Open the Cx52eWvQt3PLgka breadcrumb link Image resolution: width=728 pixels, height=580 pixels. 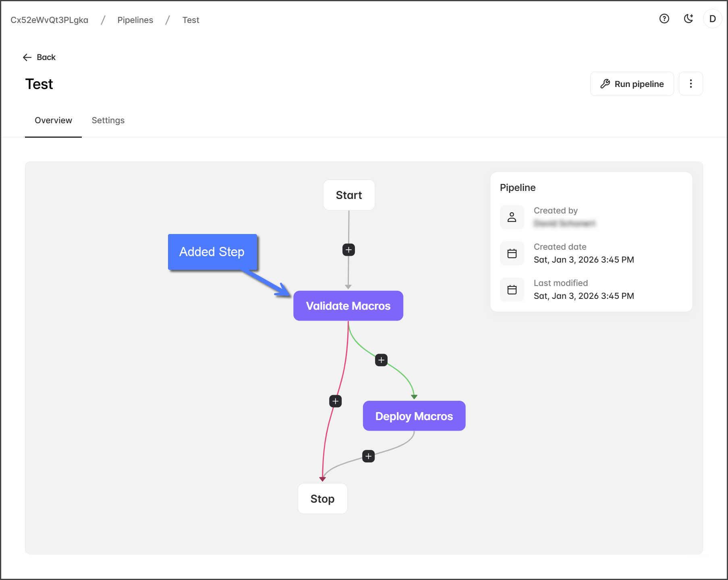(49, 20)
